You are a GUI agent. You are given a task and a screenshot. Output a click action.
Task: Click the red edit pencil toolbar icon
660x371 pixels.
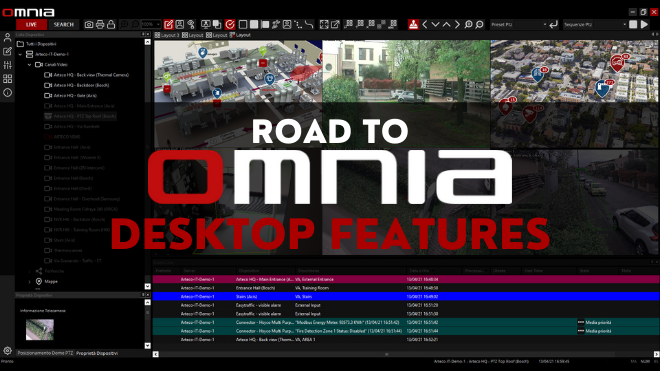coord(168,24)
